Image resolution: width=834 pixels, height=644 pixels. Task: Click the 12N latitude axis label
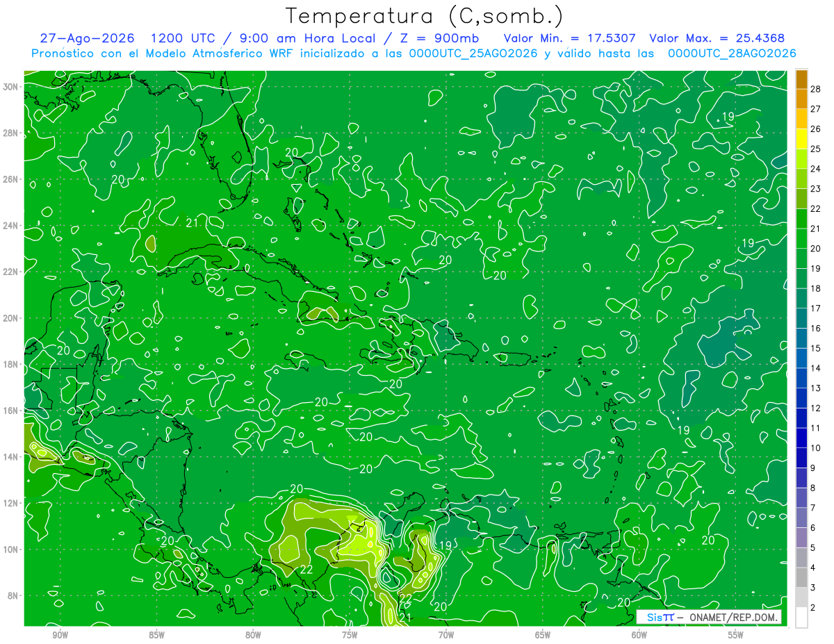coord(11,503)
